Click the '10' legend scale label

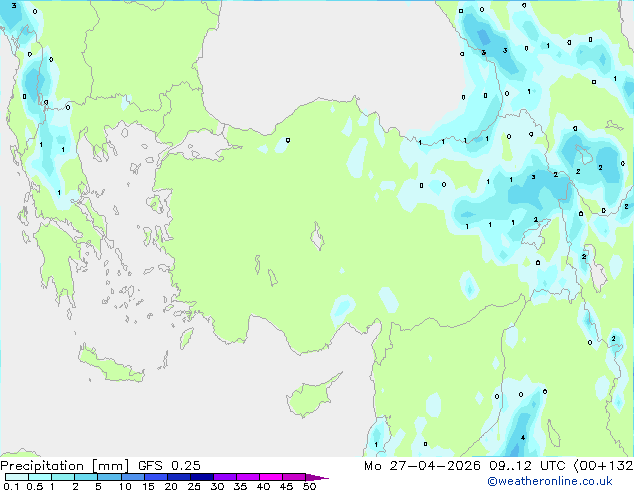tap(125, 486)
